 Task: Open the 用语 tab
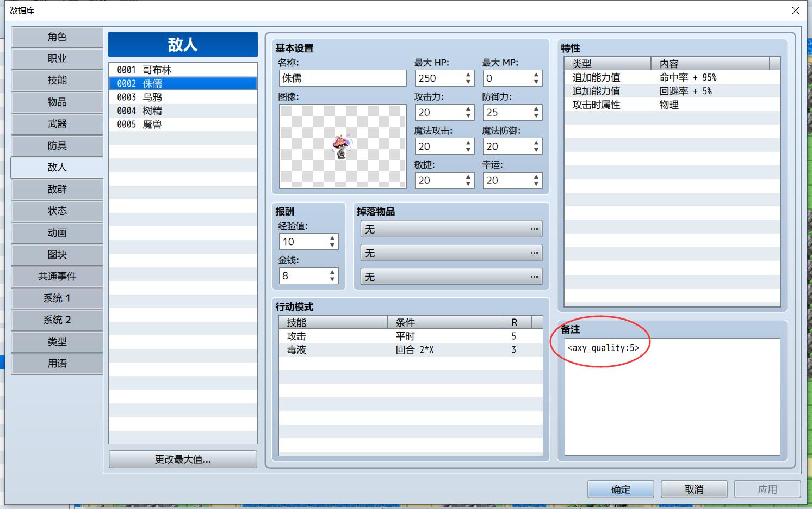tap(57, 364)
